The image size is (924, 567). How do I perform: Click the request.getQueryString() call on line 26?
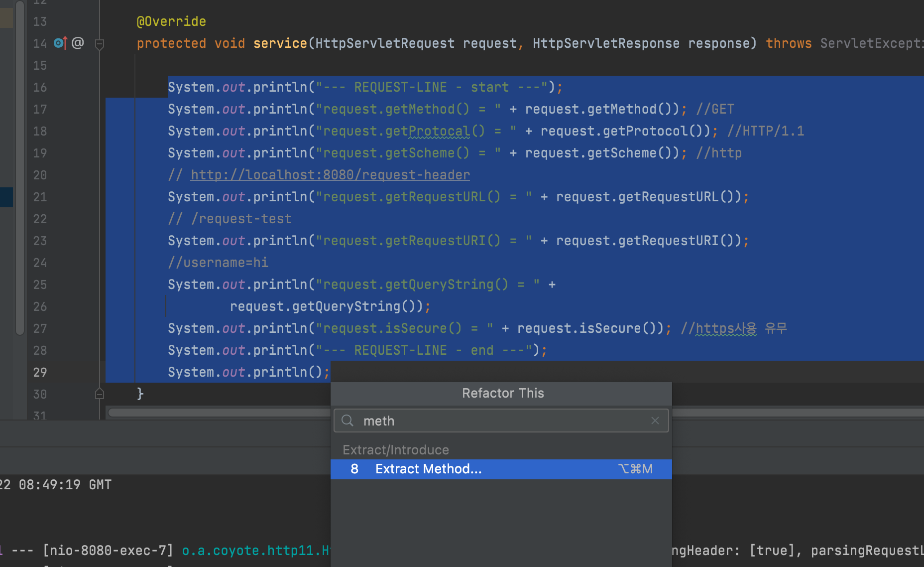326,306
